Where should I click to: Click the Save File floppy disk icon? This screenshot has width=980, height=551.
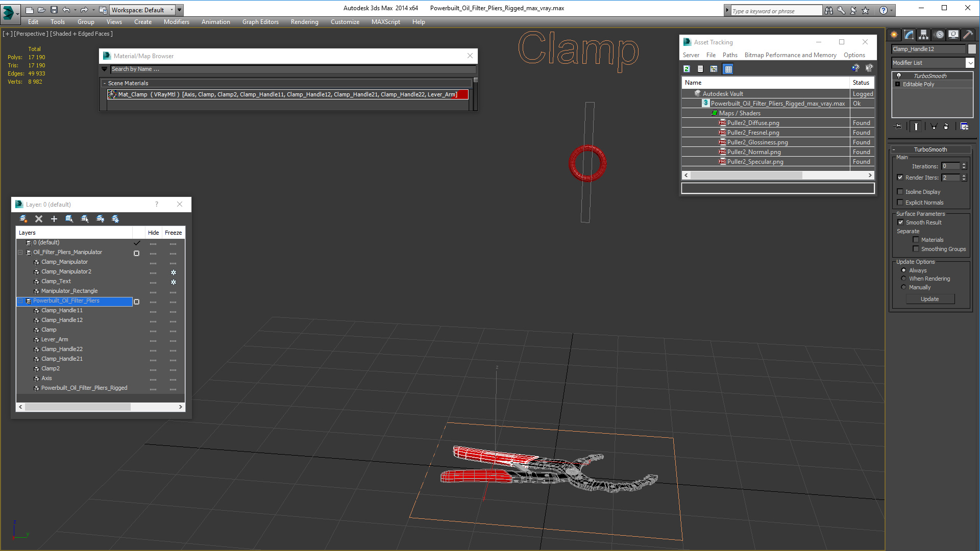tap(54, 10)
